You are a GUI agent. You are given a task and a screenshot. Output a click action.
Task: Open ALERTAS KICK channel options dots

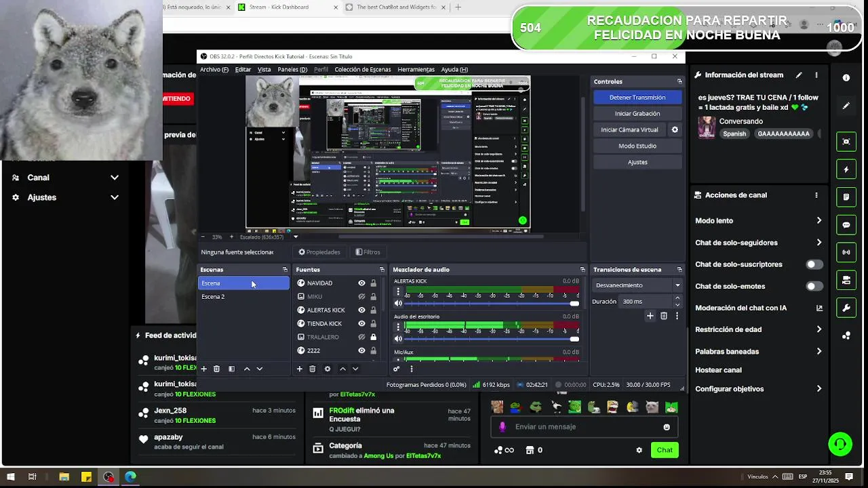398,291
